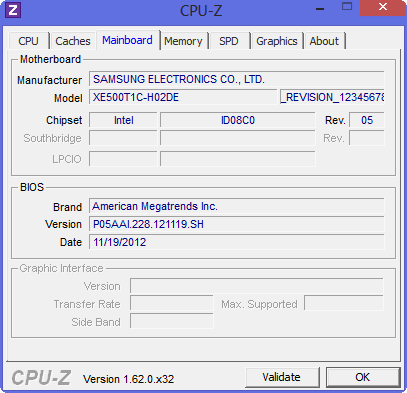Image resolution: width=407 pixels, height=393 pixels.
Task: Click the Chipset vendor field showing Intel
Action: tap(123, 120)
